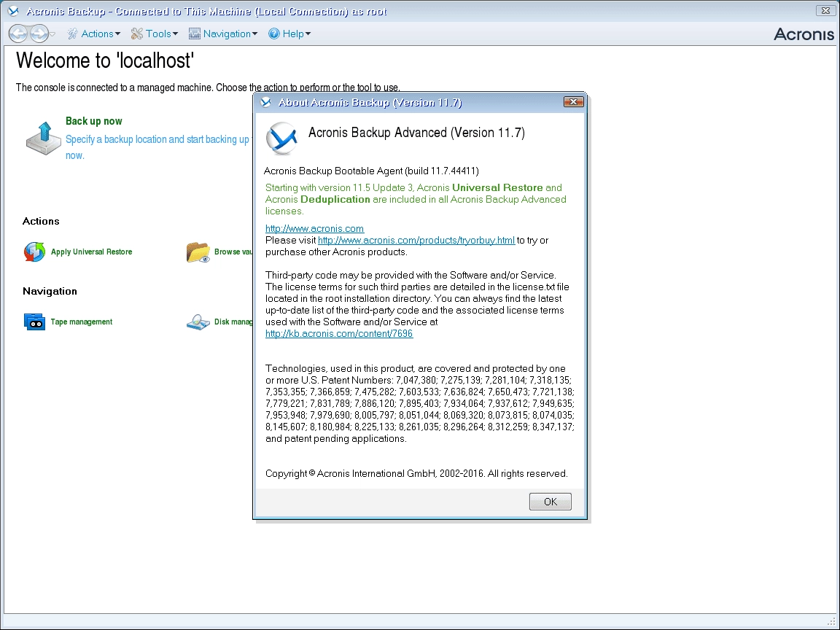Image resolution: width=840 pixels, height=630 pixels.
Task: Click the 'Welcome to localhost' heading
Action: coord(105,60)
